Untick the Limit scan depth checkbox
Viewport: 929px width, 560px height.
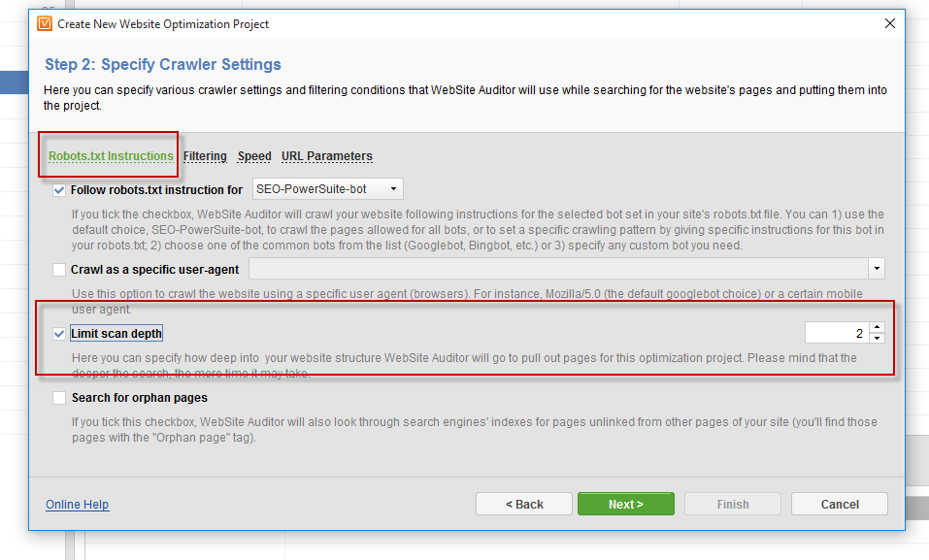[58, 334]
